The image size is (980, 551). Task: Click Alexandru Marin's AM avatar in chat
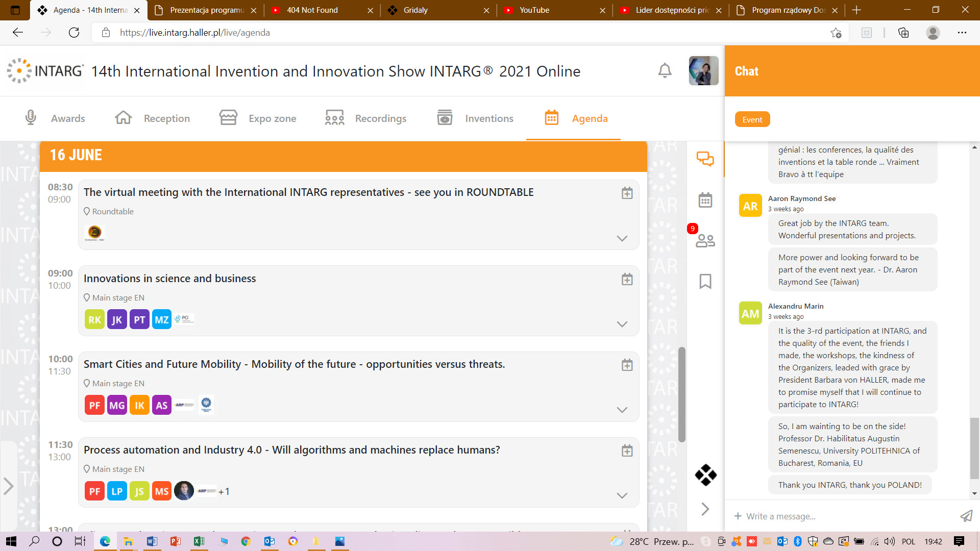tap(750, 313)
